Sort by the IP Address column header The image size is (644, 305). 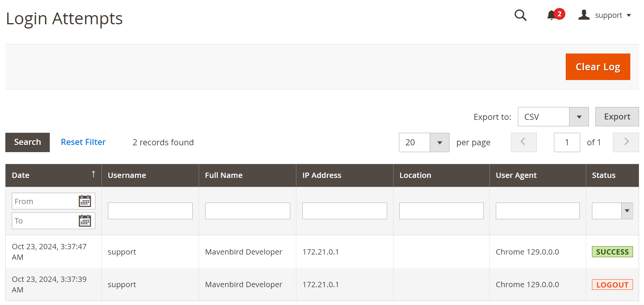pos(322,175)
